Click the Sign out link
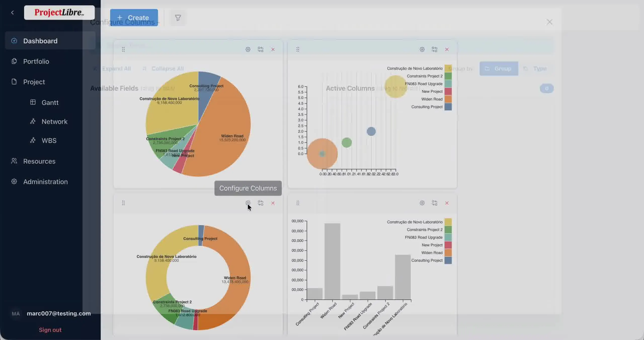The height and width of the screenshot is (340, 644). pyautogui.click(x=50, y=330)
